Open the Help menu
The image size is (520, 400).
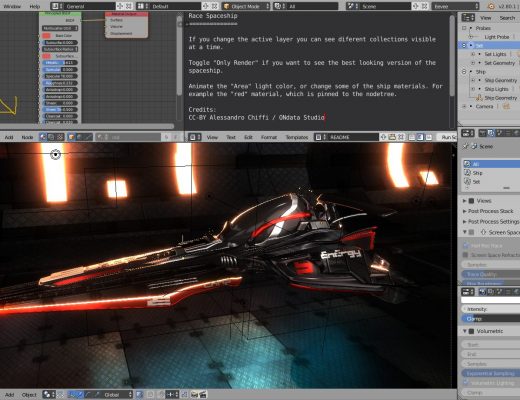(x=34, y=6)
